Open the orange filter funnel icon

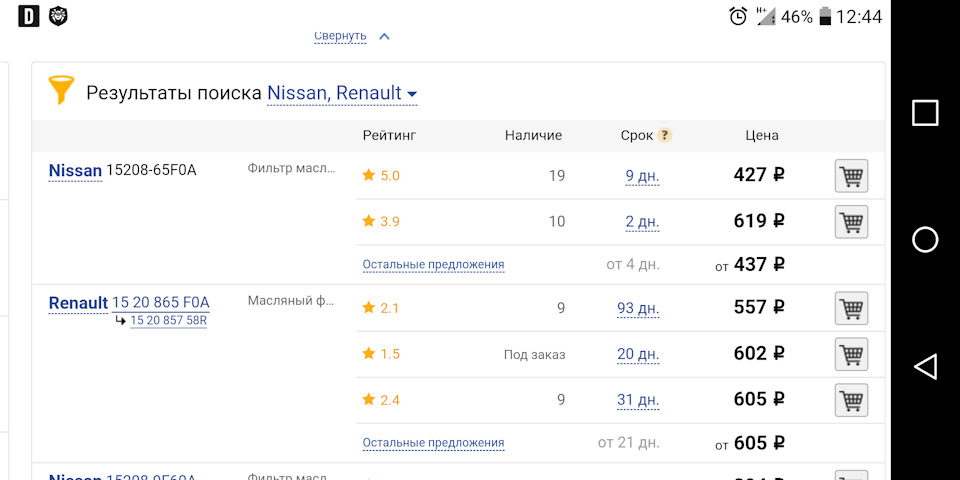[x=61, y=90]
